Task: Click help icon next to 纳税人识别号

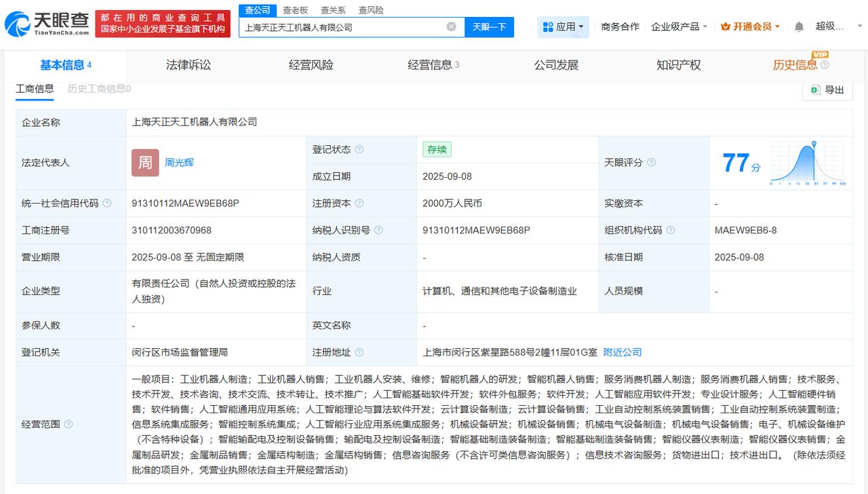Action: [x=378, y=231]
